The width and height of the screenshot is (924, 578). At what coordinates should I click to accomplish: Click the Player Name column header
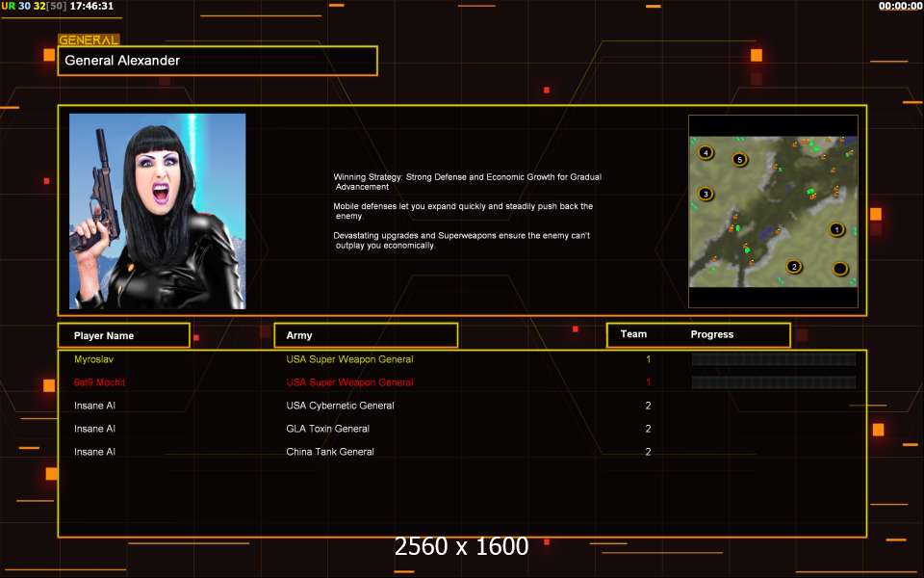(x=124, y=335)
